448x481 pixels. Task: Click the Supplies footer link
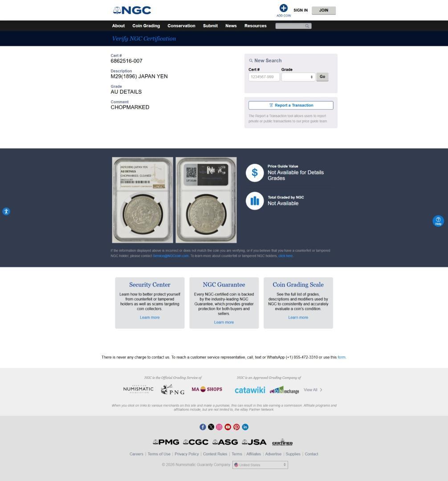click(293, 454)
